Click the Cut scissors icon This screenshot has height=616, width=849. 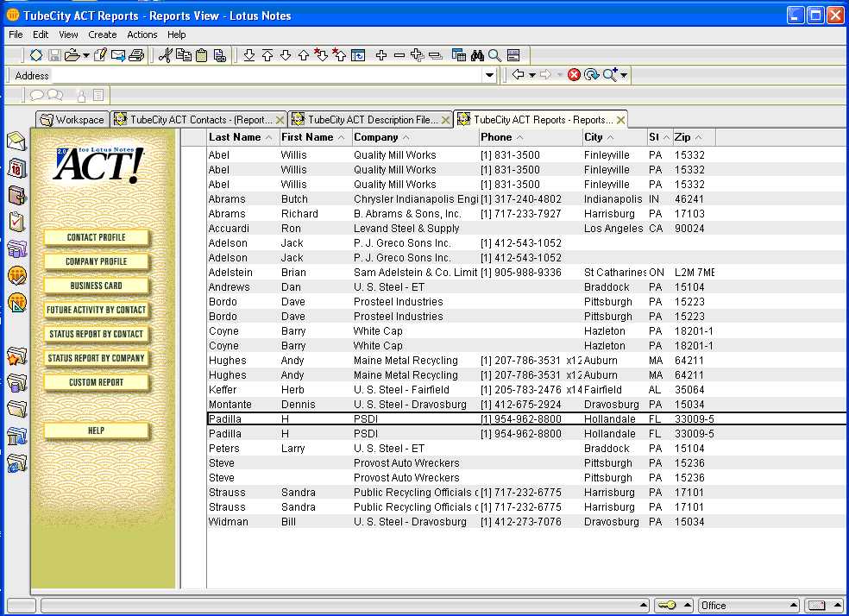pyautogui.click(x=165, y=55)
